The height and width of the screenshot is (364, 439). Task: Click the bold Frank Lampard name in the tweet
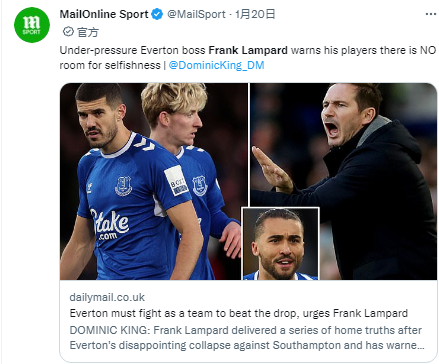click(x=248, y=50)
